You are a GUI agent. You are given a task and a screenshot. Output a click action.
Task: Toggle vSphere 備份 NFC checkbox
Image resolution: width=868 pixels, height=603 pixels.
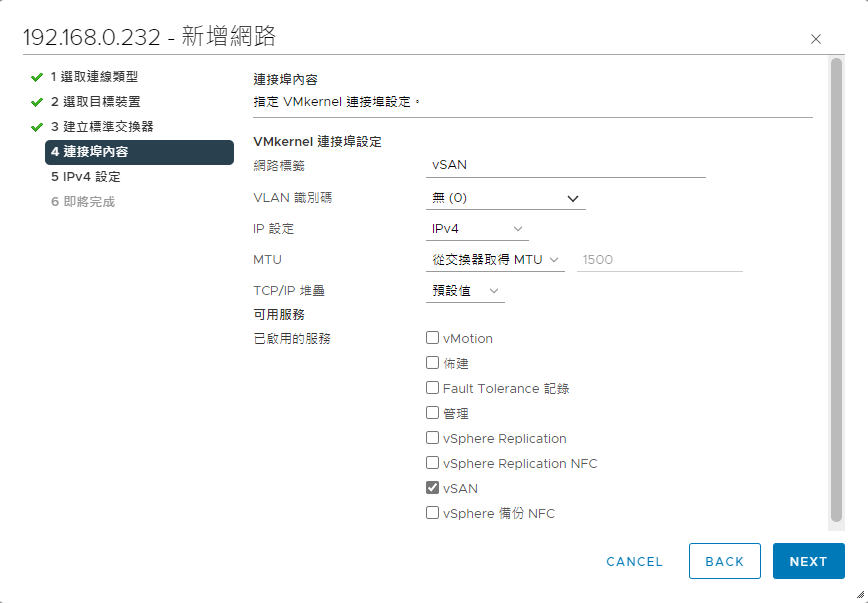pyautogui.click(x=433, y=513)
